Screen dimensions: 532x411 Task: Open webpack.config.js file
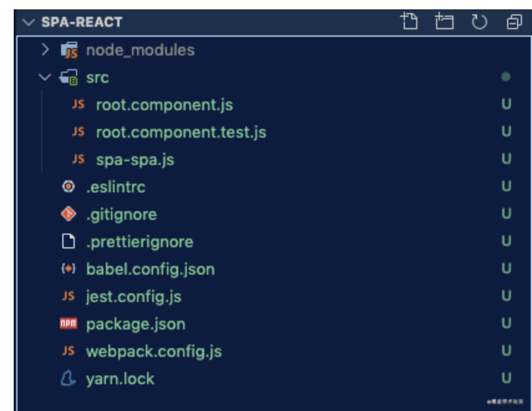(153, 351)
